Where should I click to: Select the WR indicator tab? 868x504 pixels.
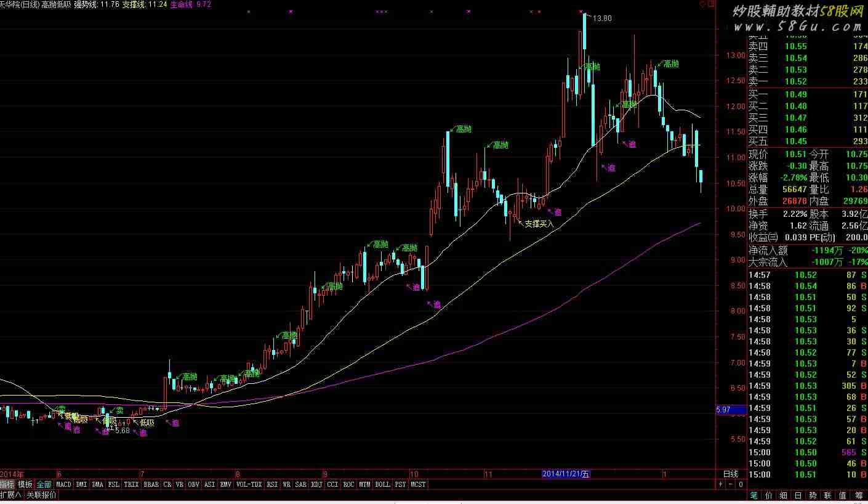(x=287, y=484)
